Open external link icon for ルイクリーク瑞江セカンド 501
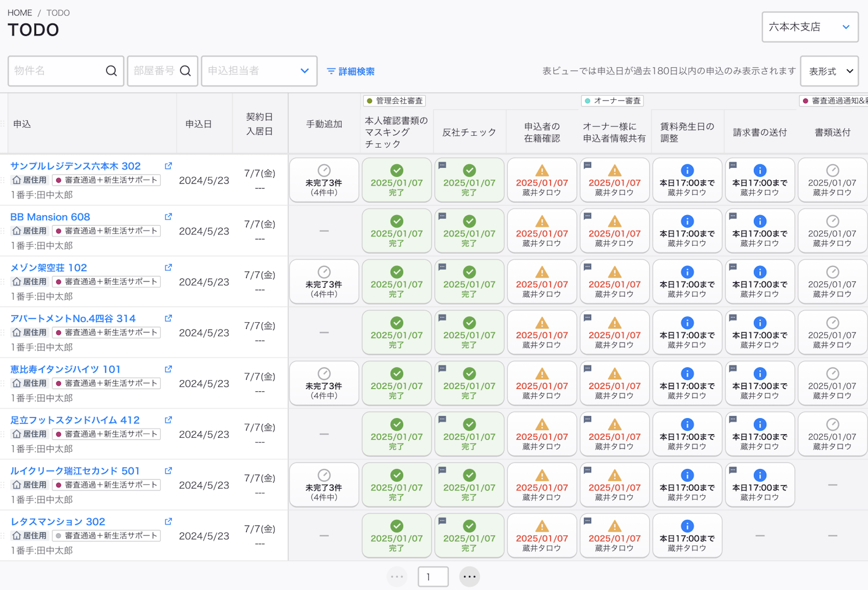Viewport: 868px width, 590px height. coord(168,470)
